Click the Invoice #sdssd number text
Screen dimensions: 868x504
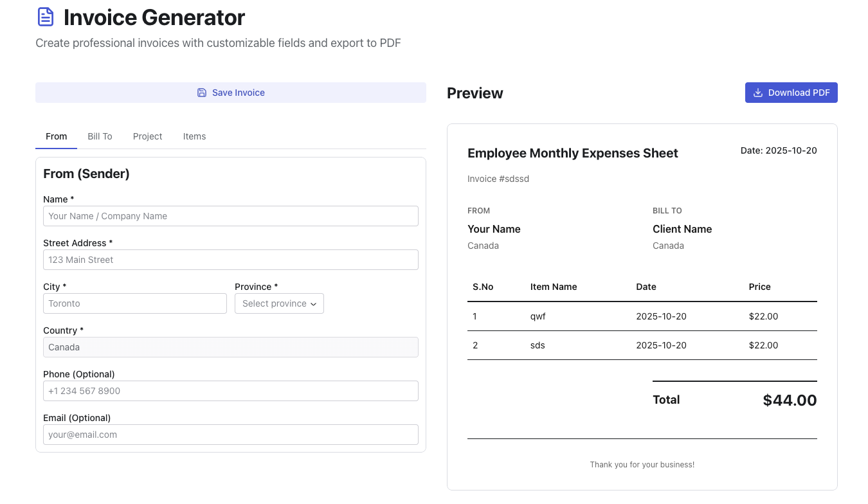coord(498,179)
